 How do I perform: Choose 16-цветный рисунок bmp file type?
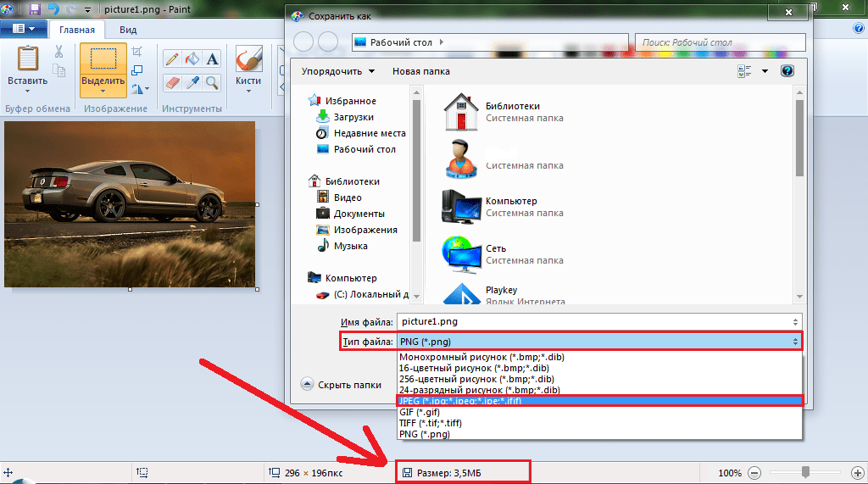pyautogui.click(x=600, y=368)
